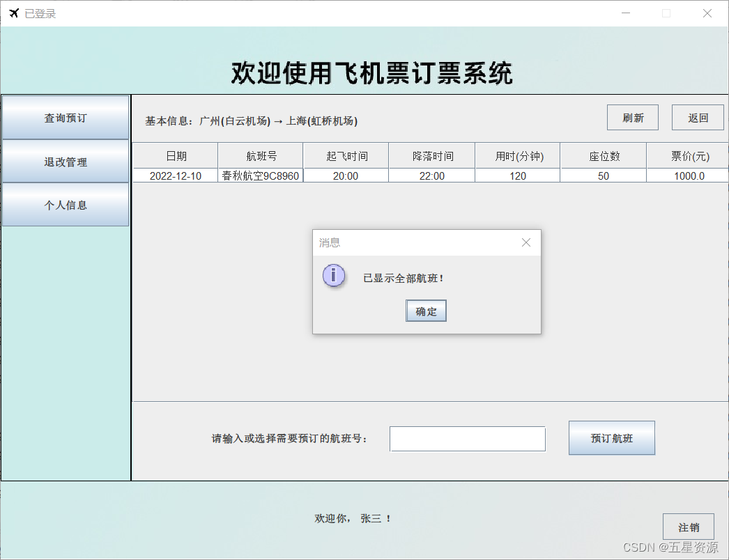Click the 确定 button to dismiss the message

[425, 310]
